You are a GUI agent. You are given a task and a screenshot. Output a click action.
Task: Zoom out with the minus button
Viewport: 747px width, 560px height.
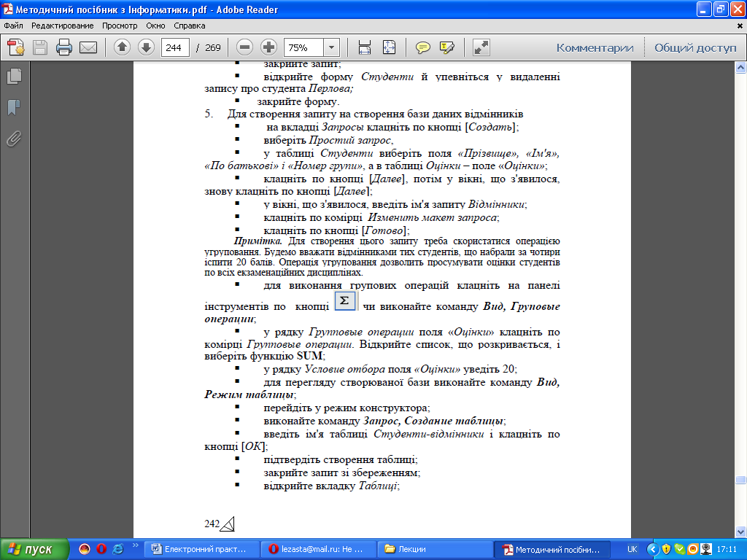tap(244, 47)
